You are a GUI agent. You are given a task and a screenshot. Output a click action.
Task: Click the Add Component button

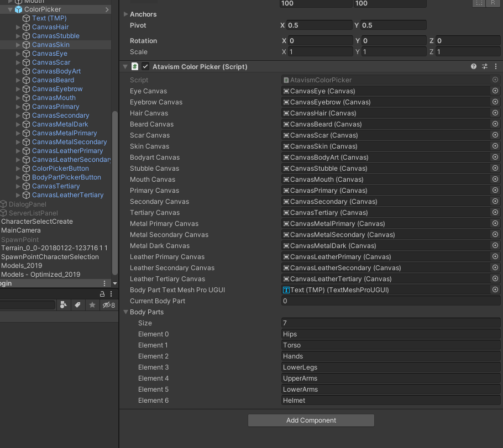pos(311,420)
